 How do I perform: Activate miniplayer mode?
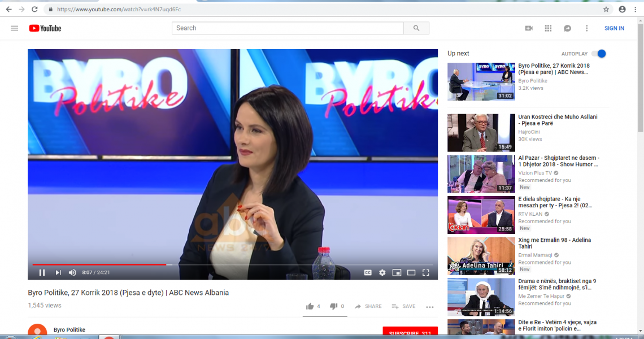397,272
